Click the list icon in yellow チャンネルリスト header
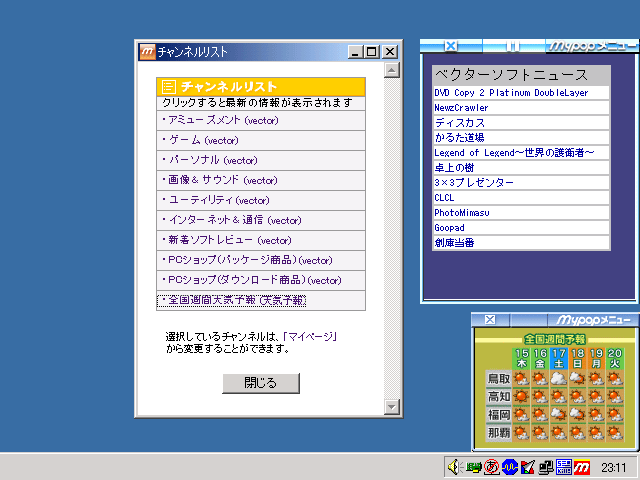The image size is (640, 480). pos(169,87)
